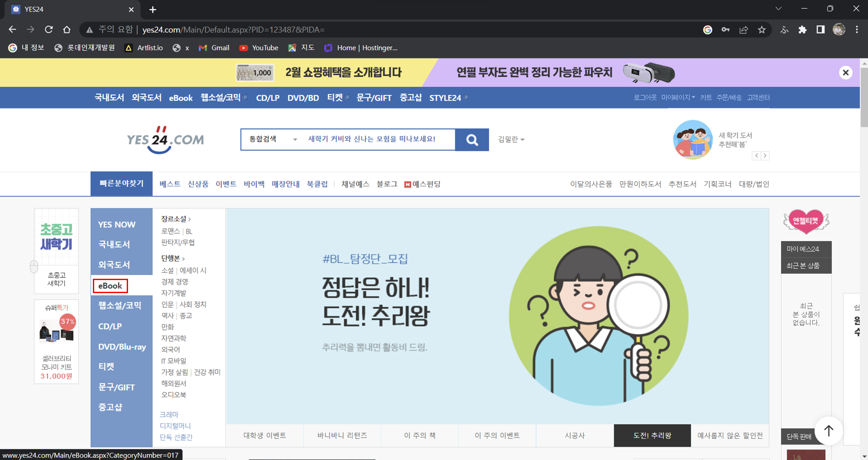
Task: Open Chrome tab search chevron
Action: [779, 9]
